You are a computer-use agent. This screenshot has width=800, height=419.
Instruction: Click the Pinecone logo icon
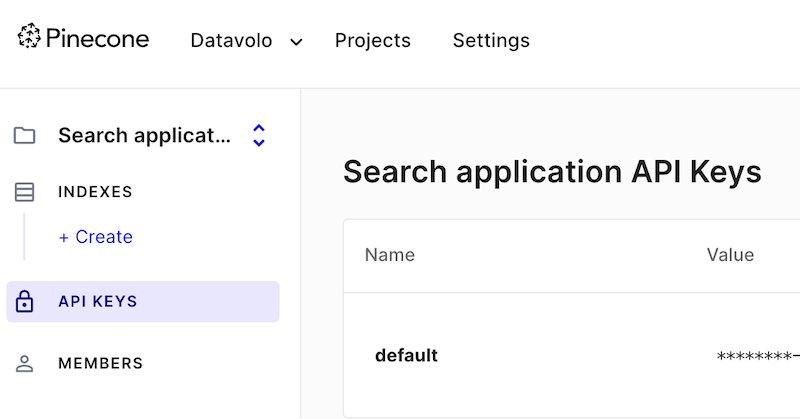29,37
